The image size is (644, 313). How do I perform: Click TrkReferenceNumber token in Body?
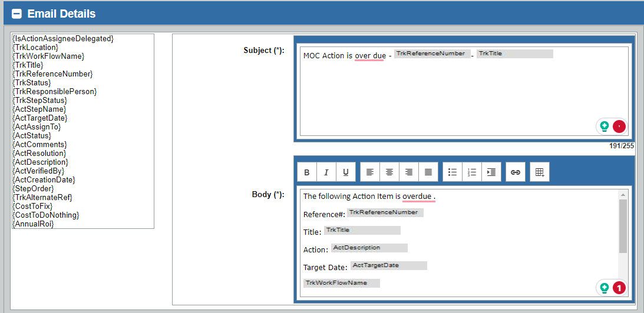[385, 212]
